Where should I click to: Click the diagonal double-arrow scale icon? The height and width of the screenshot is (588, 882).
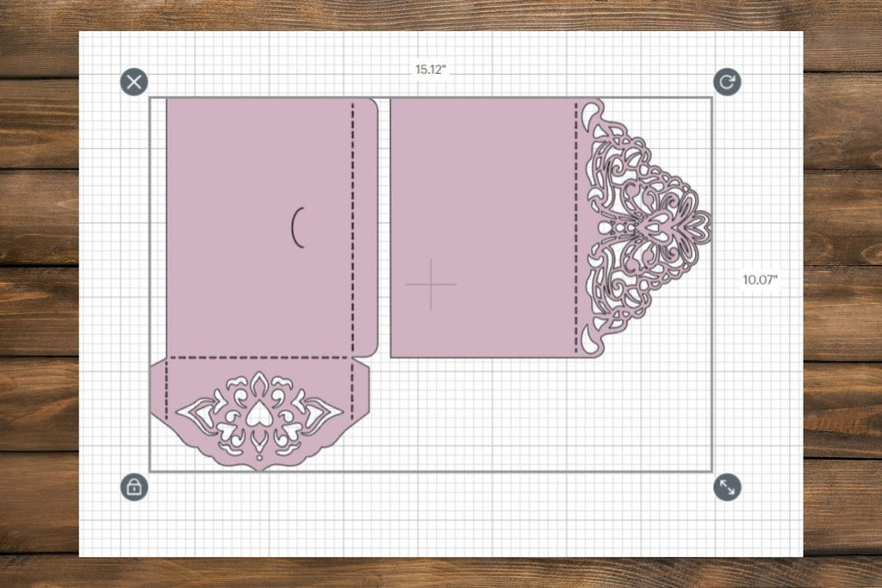pos(728,488)
